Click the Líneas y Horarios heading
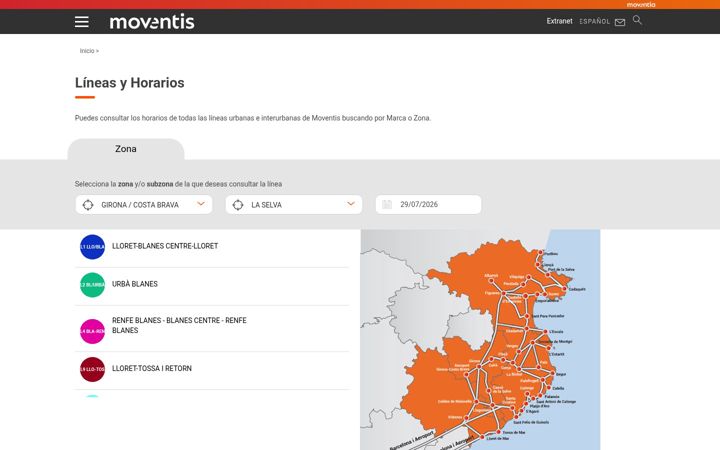This screenshot has width=720, height=450. coord(129,83)
